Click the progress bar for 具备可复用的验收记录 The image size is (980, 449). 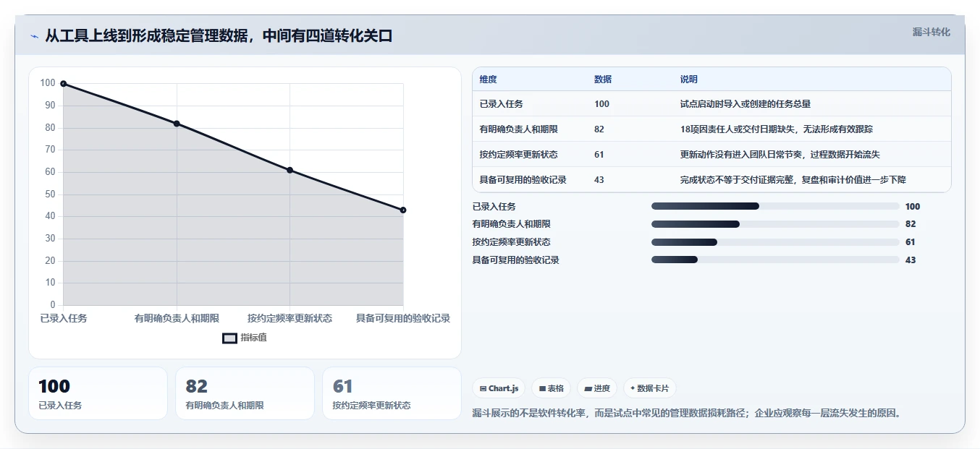pyautogui.click(x=775, y=260)
